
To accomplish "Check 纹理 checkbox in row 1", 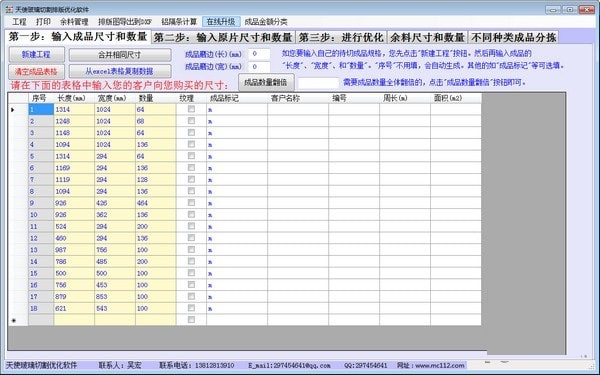I will (x=191, y=109).
